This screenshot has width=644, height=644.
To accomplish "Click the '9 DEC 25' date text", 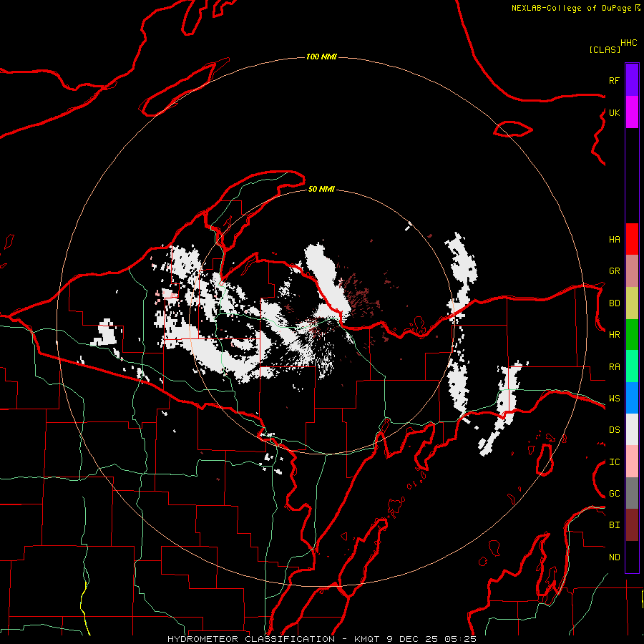I will pyautogui.click(x=413, y=639).
